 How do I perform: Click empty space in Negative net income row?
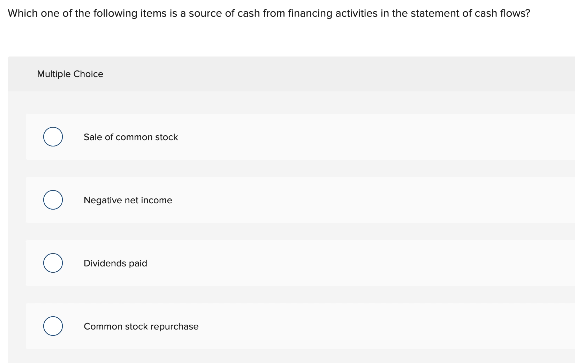pyautogui.click(x=367, y=200)
